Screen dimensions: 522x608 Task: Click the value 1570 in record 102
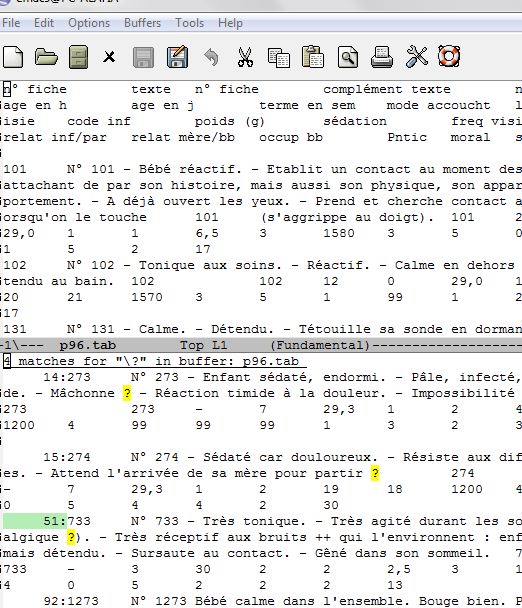(x=147, y=297)
